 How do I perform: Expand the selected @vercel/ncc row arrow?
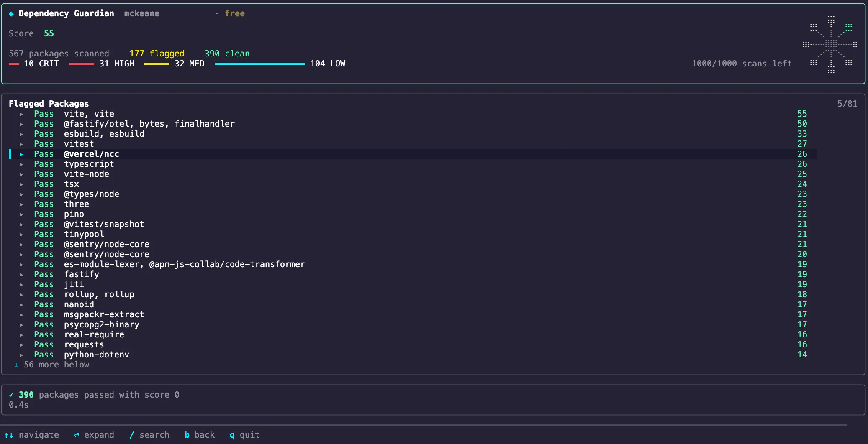tap(21, 154)
